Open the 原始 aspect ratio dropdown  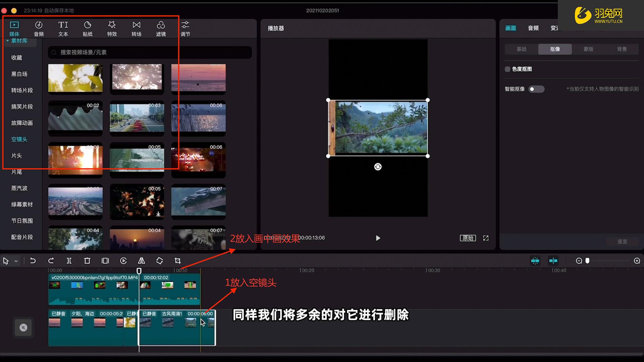(x=468, y=238)
